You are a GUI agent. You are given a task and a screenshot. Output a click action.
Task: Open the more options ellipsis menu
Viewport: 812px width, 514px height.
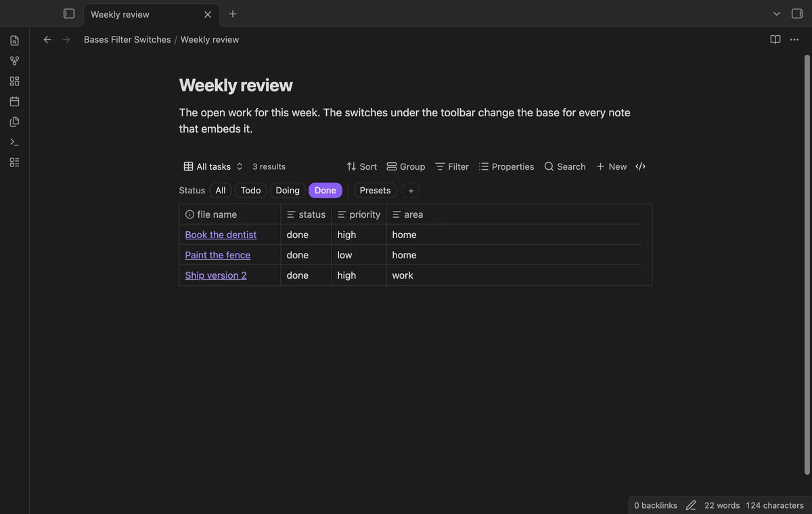(x=794, y=40)
